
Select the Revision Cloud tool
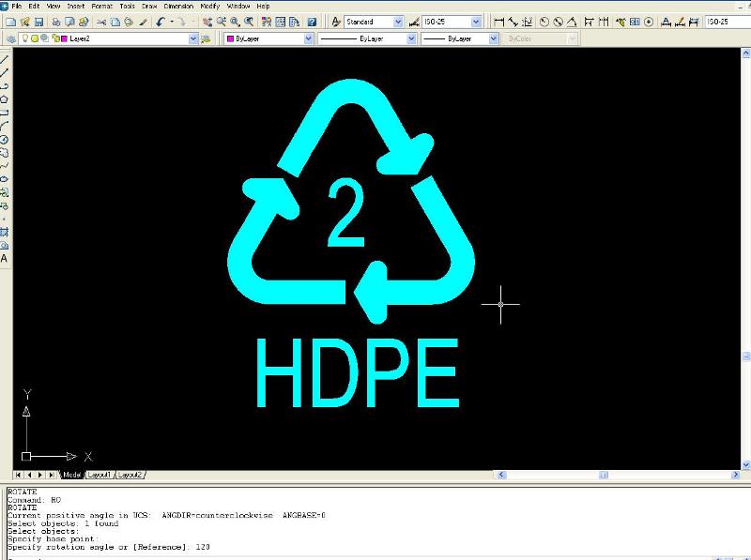pyautogui.click(x=5, y=153)
